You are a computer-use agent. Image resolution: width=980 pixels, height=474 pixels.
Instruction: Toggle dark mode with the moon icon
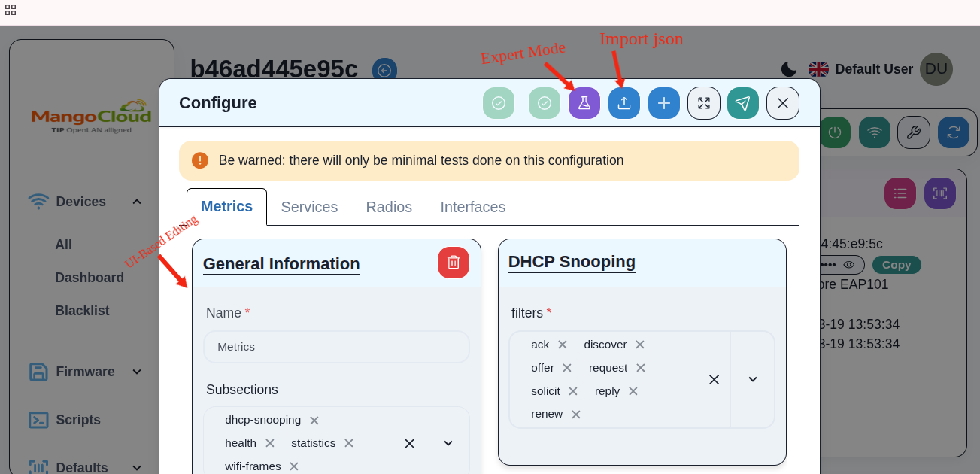pyautogui.click(x=788, y=69)
